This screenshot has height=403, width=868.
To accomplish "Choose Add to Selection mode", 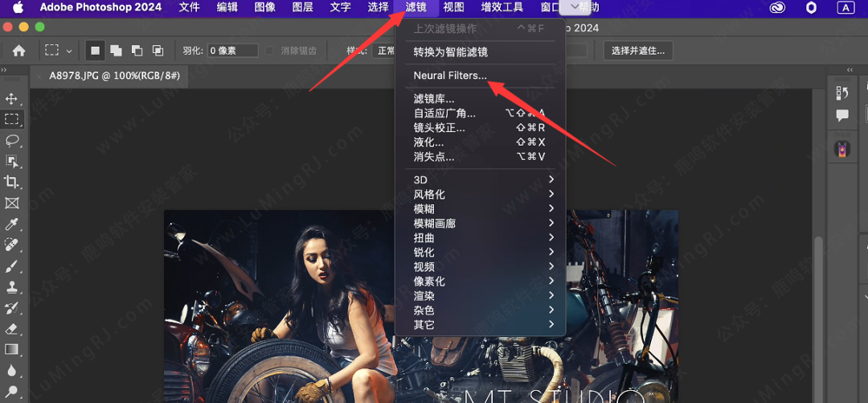I will (116, 51).
